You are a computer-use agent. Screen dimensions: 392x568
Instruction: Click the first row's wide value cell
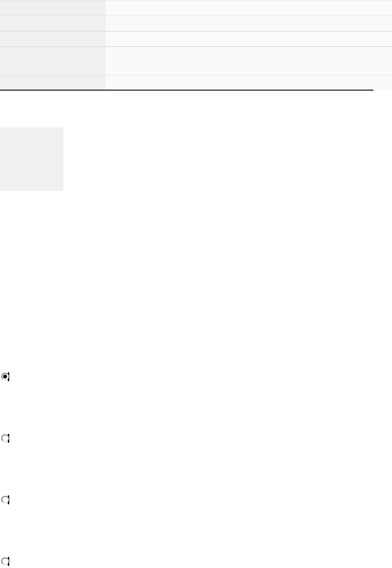(x=248, y=8)
